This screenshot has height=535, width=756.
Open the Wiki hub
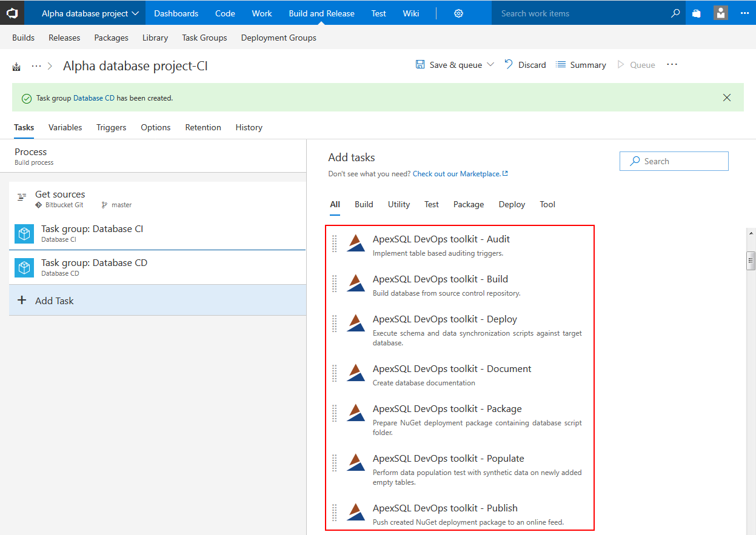(411, 13)
